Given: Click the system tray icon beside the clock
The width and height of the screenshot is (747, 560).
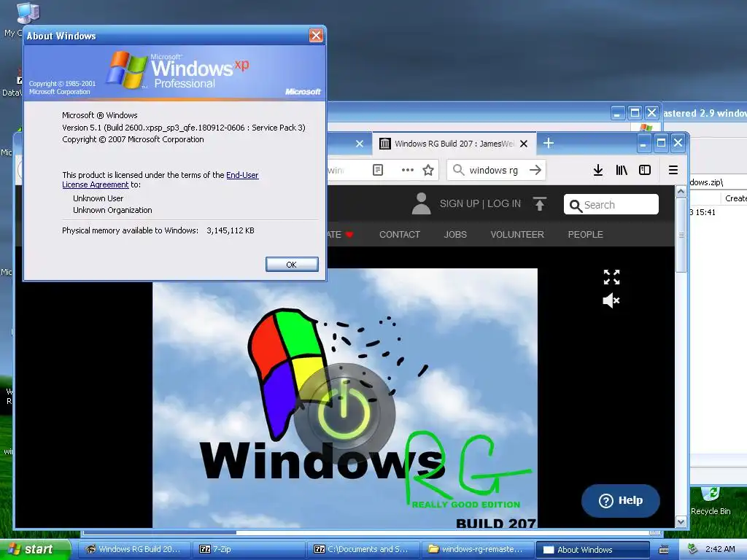Looking at the screenshot, I should pos(693,550).
